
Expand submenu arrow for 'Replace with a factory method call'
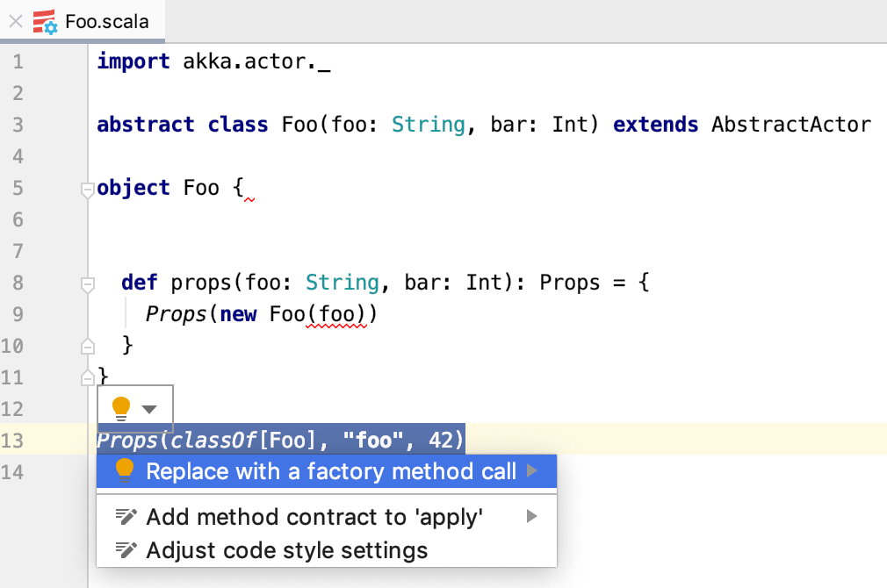coord(531,471)
